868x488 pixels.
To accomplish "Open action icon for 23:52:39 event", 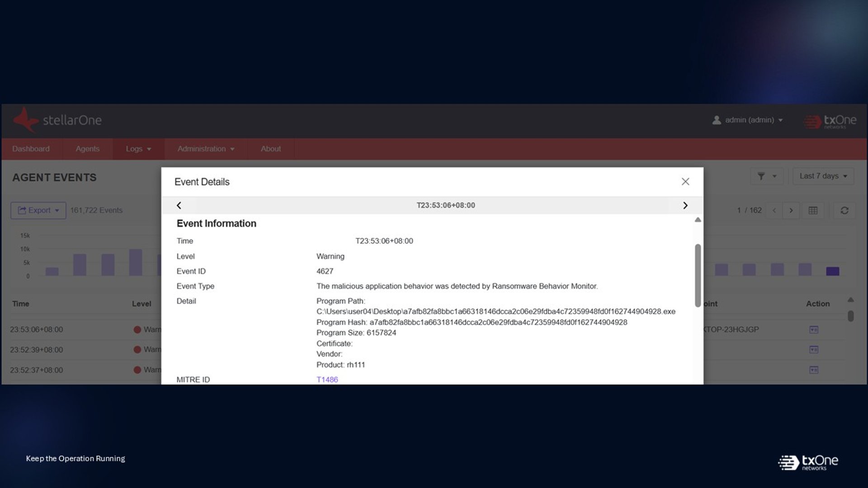I will point(814,350).
